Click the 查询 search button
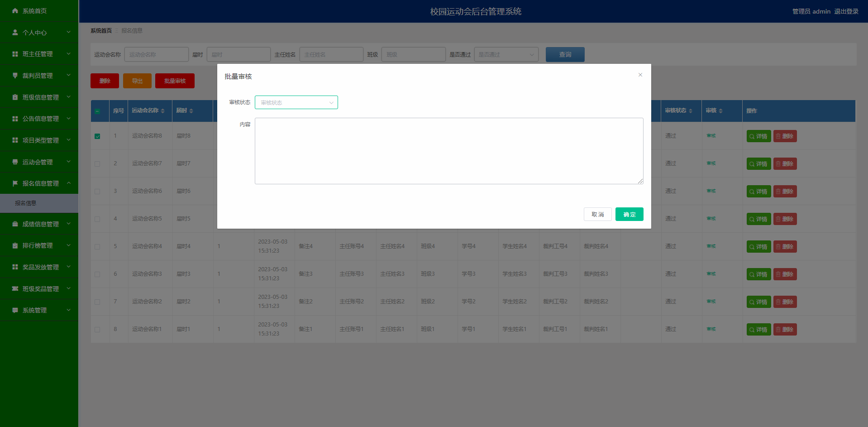The height and width of the screenshot is (427, 868). (x=565, y=54)
